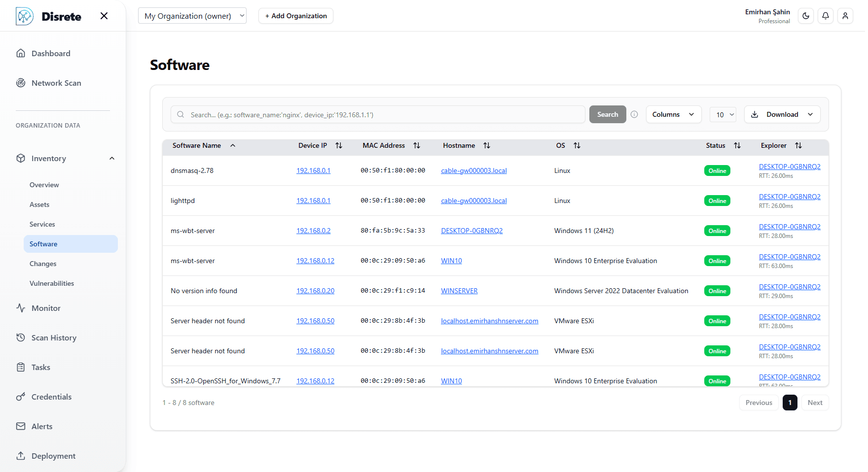868x472 pixels.
Task: Expand the Download options dropdown
Action: coord(782,114)
